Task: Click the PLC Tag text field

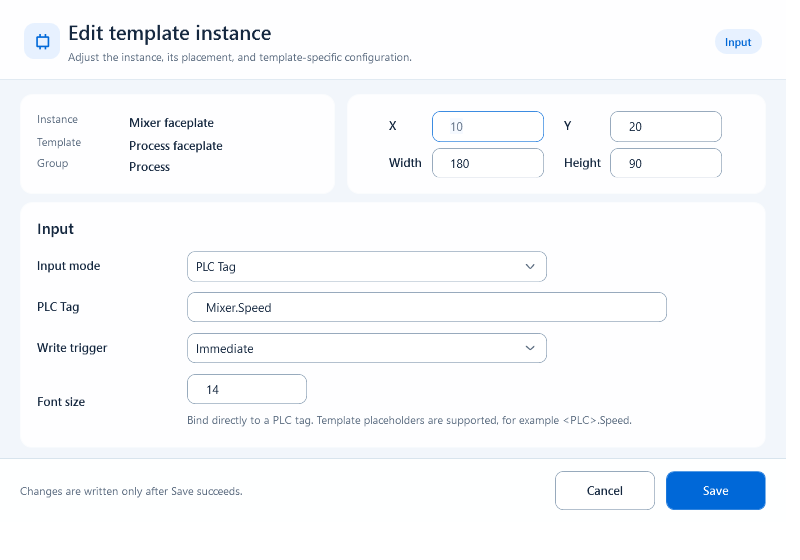Action: pos(427,307)
